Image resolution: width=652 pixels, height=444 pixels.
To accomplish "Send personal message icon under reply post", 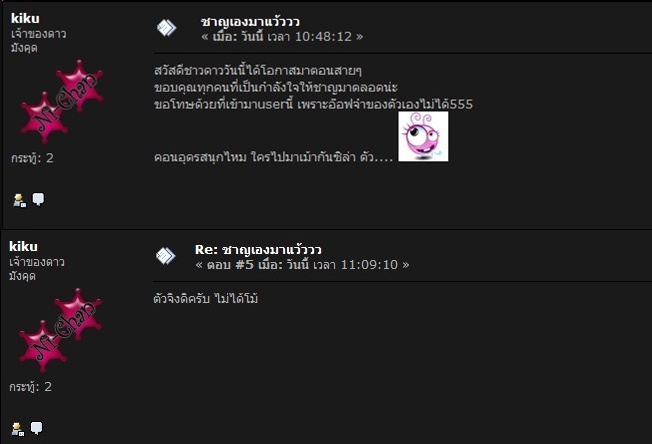I will pos(37,428).
